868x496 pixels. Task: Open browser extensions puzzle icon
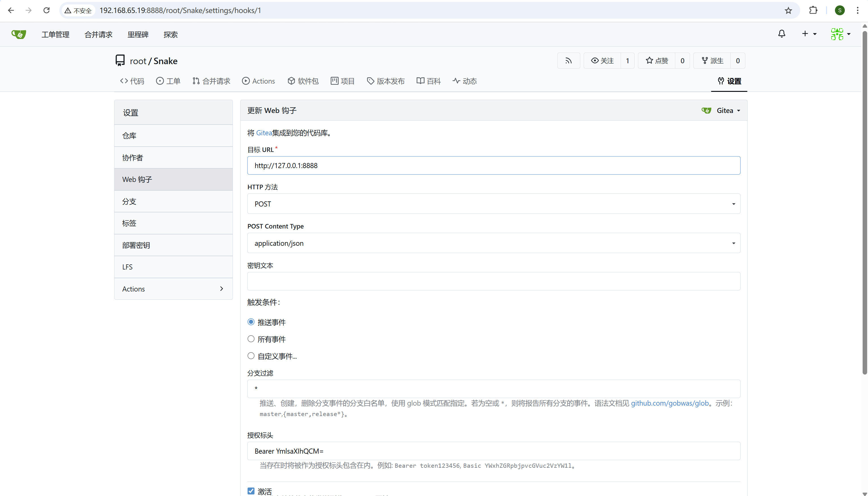coord(813,10)
